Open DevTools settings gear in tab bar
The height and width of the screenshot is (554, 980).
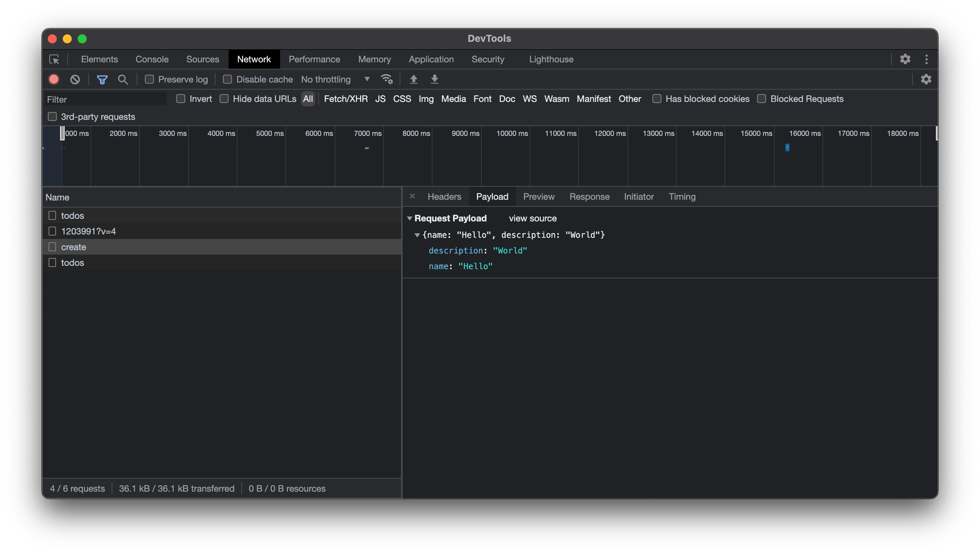coord(905,59)
